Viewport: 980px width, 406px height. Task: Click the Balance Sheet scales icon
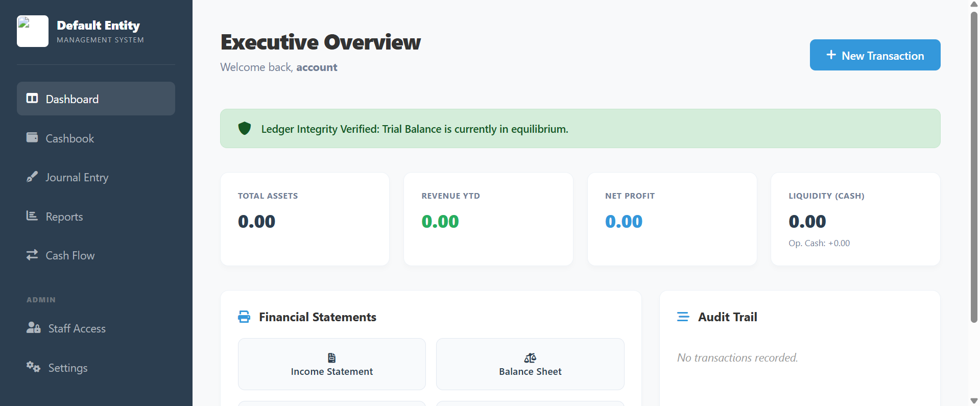(x=530, y=358)
